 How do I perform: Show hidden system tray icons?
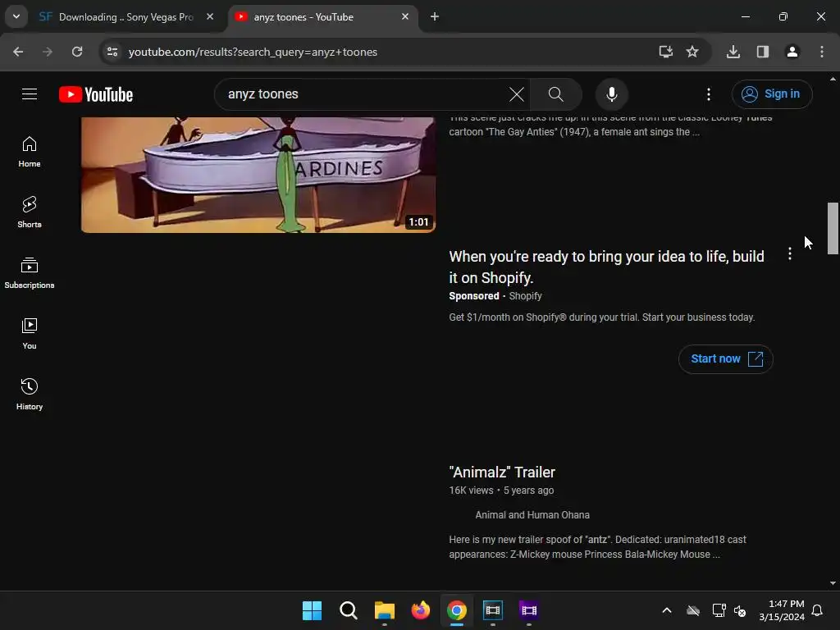(x=666, y=610)
